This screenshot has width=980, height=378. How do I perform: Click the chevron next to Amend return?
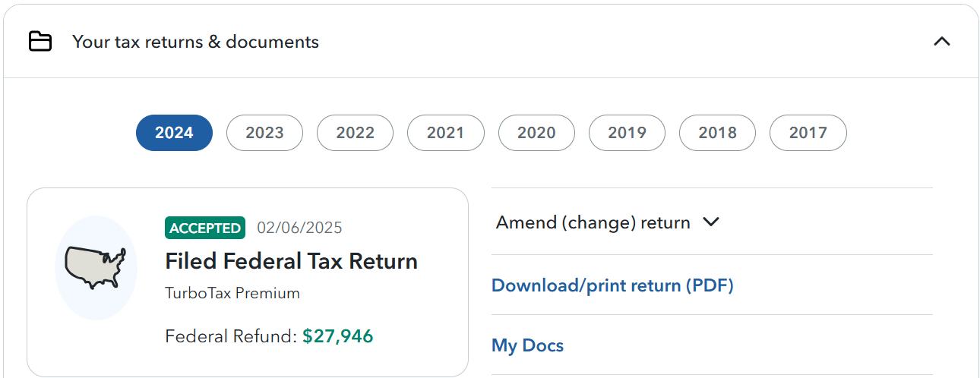coord(711,222)
